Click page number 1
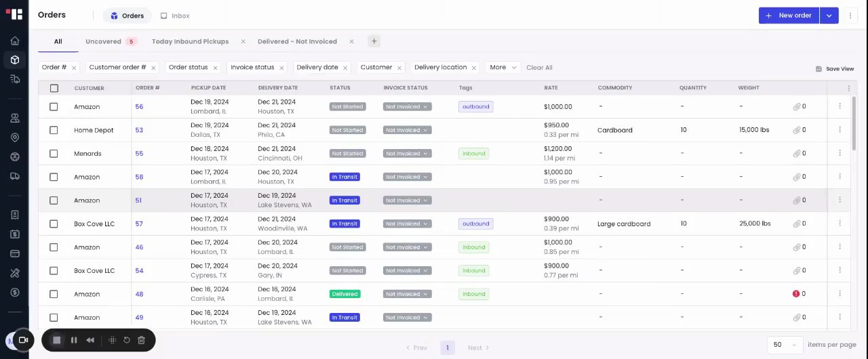 coord(447,347)
